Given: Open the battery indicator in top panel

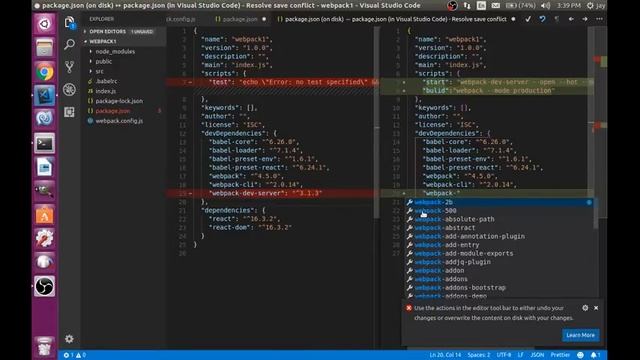Looking at the screenshot, I should tap(520, 6).
